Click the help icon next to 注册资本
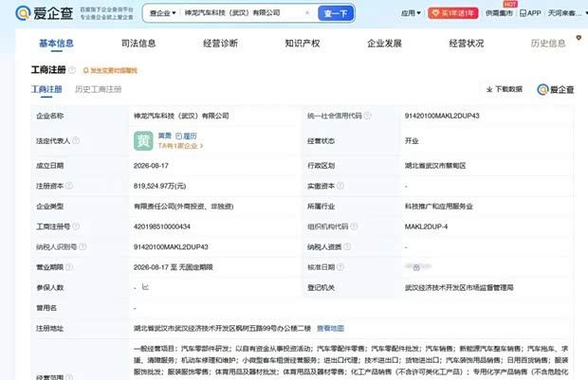Screen dimensions: 588x380 tap(69, 186)
